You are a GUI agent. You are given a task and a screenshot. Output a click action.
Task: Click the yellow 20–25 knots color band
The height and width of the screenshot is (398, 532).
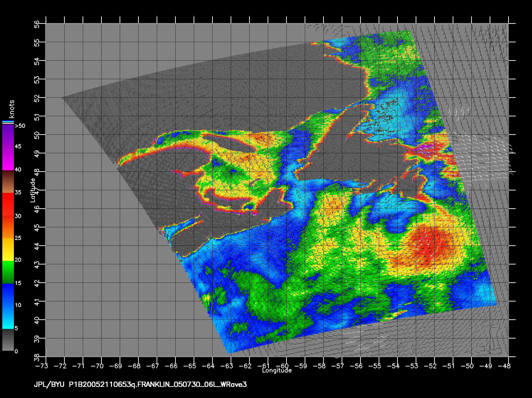pos(8,249)
